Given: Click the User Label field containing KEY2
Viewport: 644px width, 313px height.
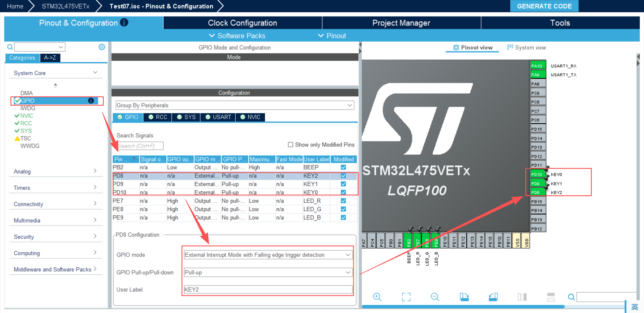Looking at the screenshot, I should (268, 290).
